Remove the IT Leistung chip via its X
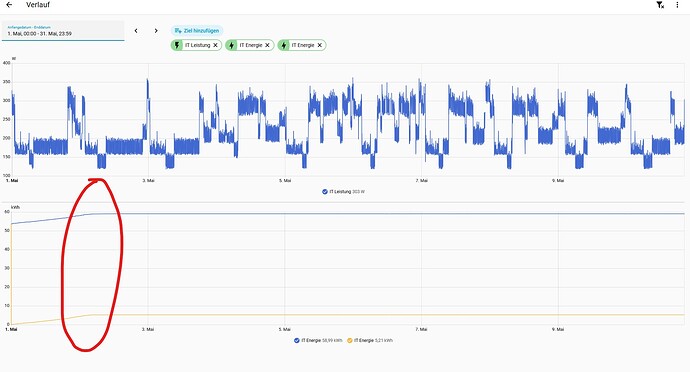The height and width of the screenshot is (372, 690). pos(216,45)
